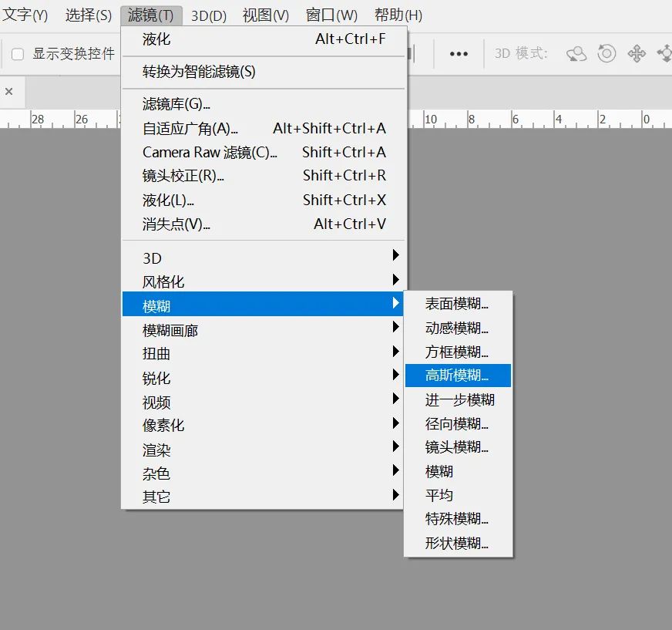Click the 3D 模式: label
This screenshot has width=672, height=630.
(x=521, y=54)
